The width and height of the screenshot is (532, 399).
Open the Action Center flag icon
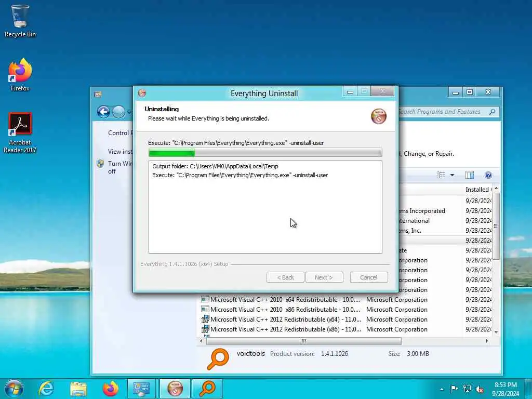pos(454,389)
